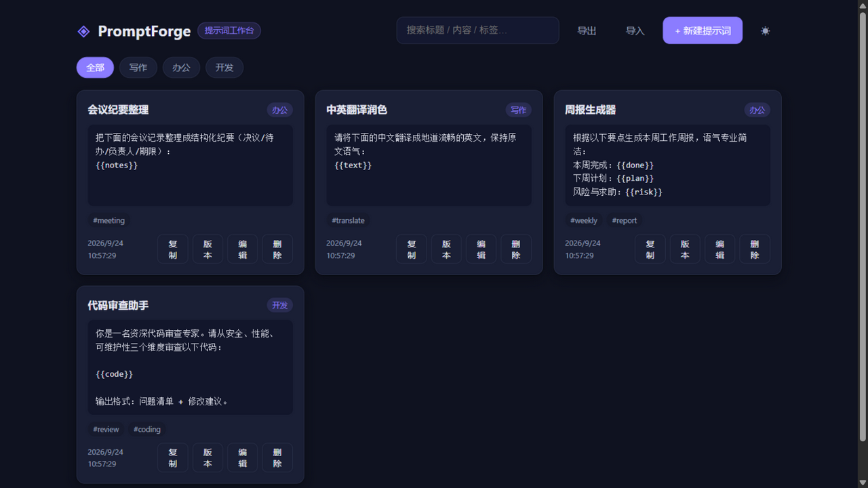Click 办公 badge on 会议纪要整理 card

coord(280,110)
